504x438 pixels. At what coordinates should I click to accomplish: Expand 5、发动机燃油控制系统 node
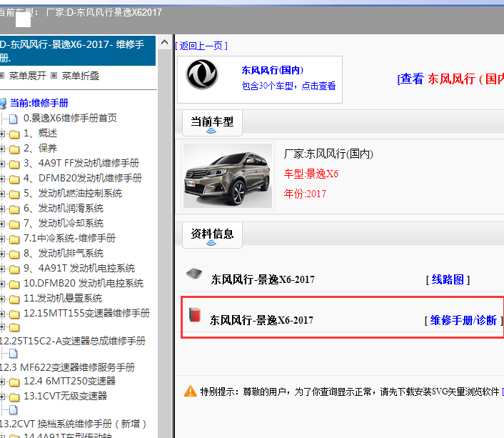2,194
